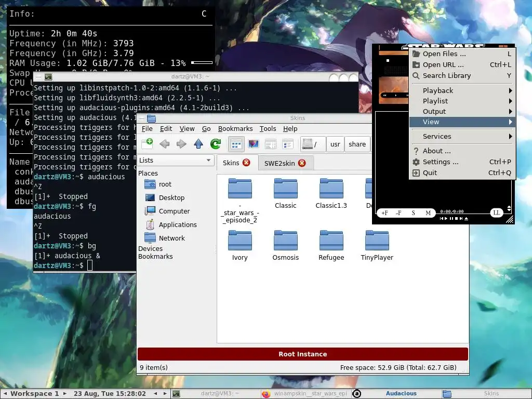Click the S select playlist button

(413, 212)
